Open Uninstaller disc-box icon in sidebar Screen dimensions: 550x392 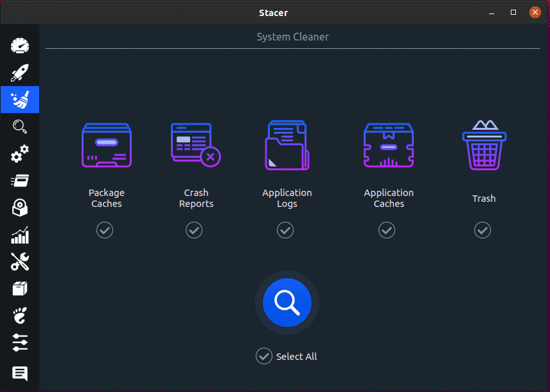[x=20, y=208]
